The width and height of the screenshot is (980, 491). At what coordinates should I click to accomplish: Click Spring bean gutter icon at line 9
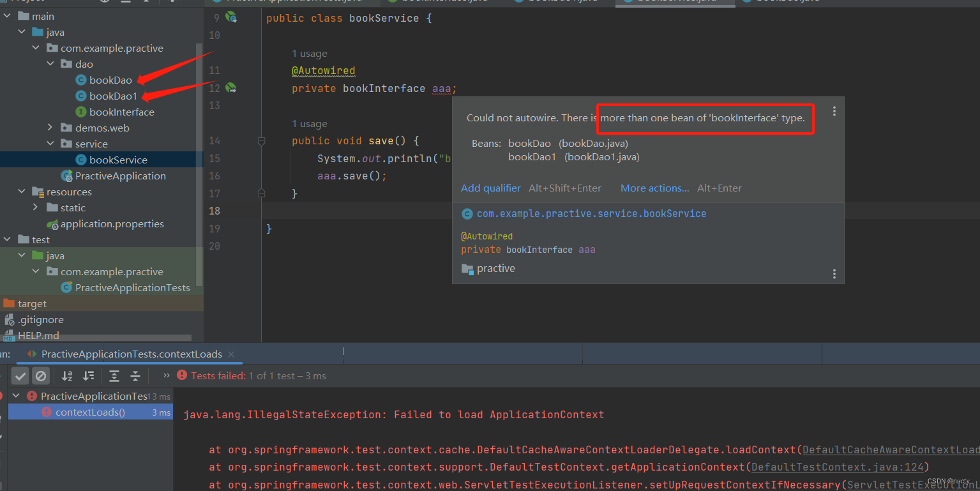coord(231,18)
